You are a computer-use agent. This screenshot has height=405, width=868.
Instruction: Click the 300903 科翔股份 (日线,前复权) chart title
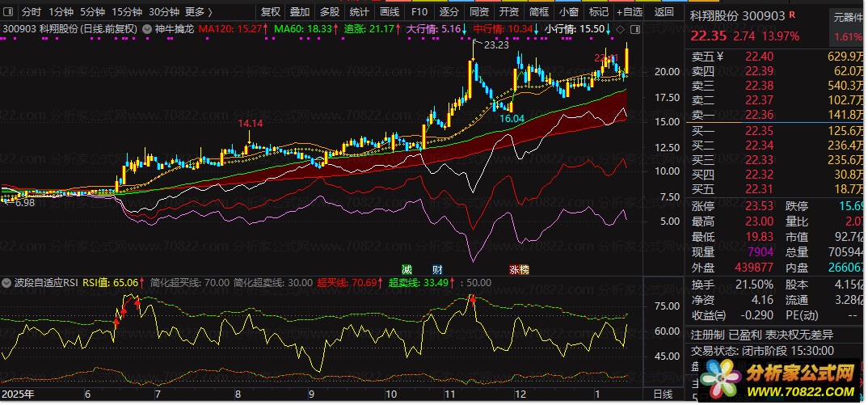(70, 29)
